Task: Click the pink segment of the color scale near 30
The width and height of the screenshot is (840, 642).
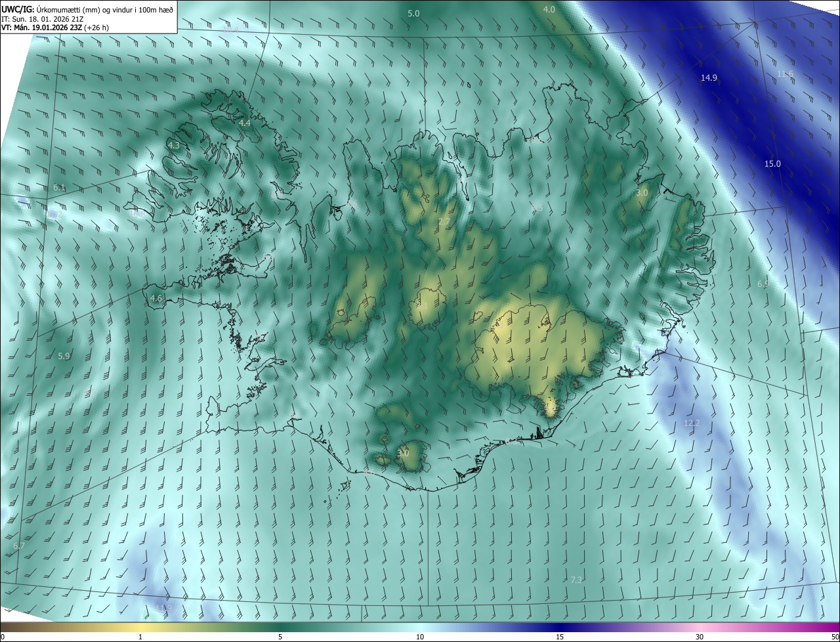Action: coord(700,627)
